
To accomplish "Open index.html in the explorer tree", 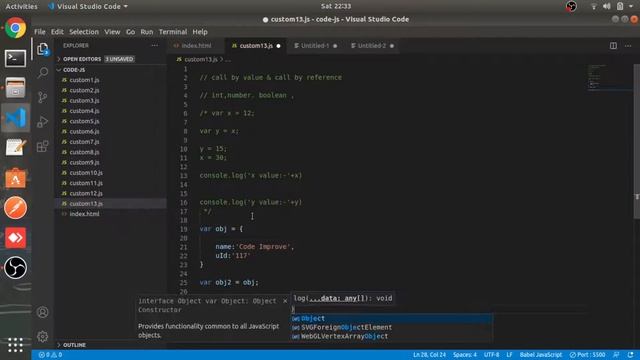I will click(x=84, y=214).
